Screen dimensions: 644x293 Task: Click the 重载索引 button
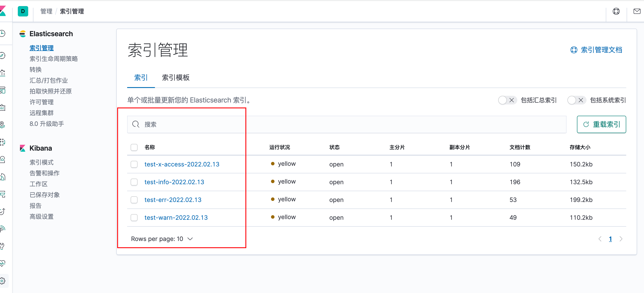pos(601,124)
